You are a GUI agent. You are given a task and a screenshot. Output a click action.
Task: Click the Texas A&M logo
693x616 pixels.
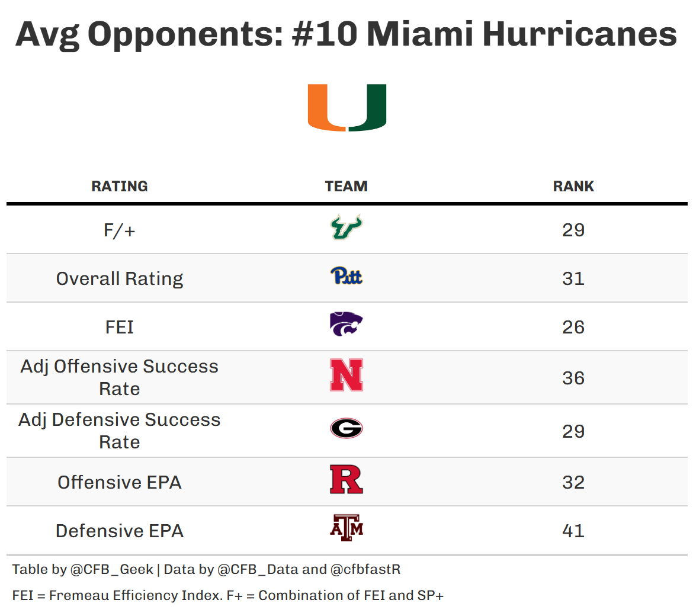pos(346,528)
